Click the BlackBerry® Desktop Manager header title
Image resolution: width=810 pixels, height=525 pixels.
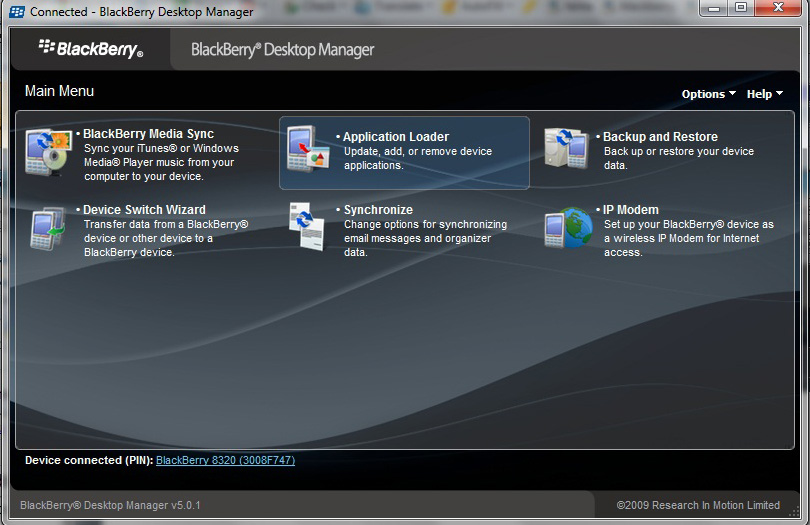283,50
